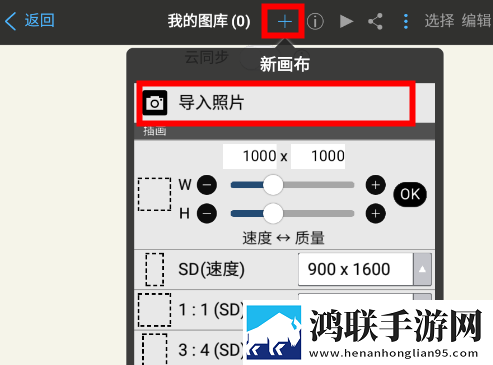This screenshot has width=493, height=365.
Task: Edit the canvas width field 1000
Action: [250, 156]
